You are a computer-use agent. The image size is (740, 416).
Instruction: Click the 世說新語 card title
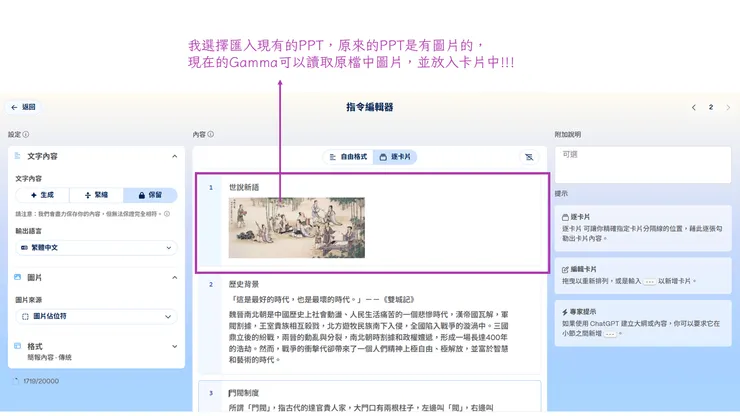click(x=244, y=187)
